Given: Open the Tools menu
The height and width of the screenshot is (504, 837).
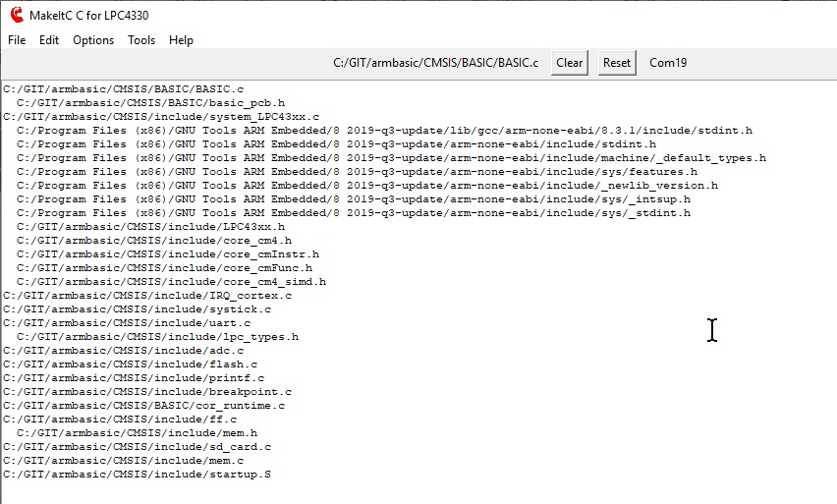Looking at the screenshot, I should coord(141,40).
